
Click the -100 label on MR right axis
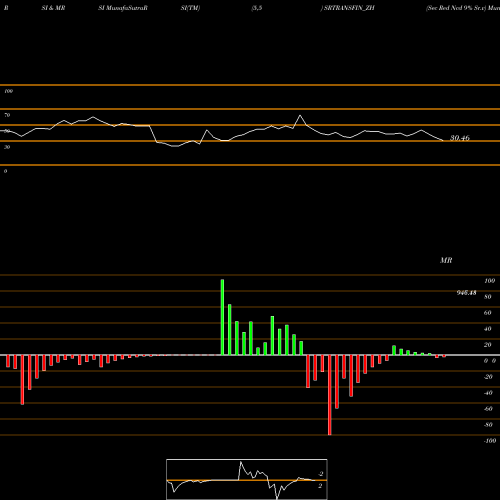coord(490,441)
